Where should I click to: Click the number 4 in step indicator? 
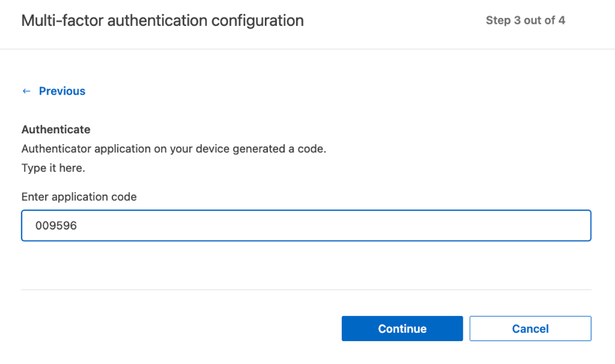[x=562, y=21]
